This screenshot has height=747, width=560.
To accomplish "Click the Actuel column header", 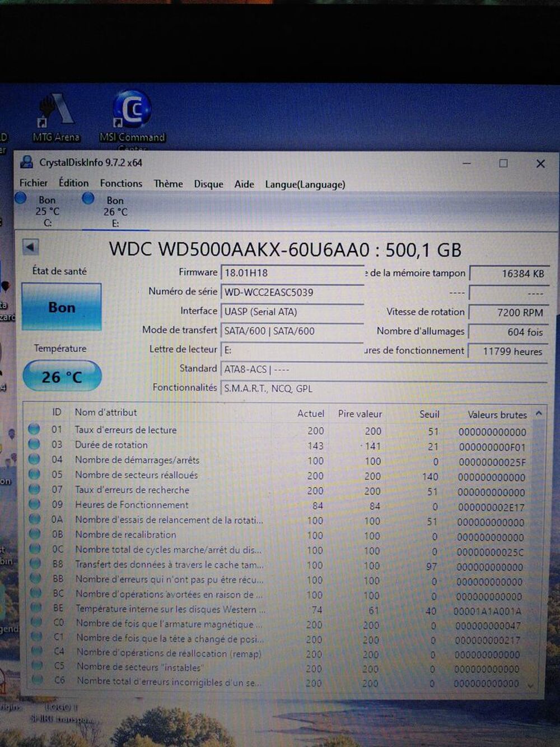I will point(311,414).
